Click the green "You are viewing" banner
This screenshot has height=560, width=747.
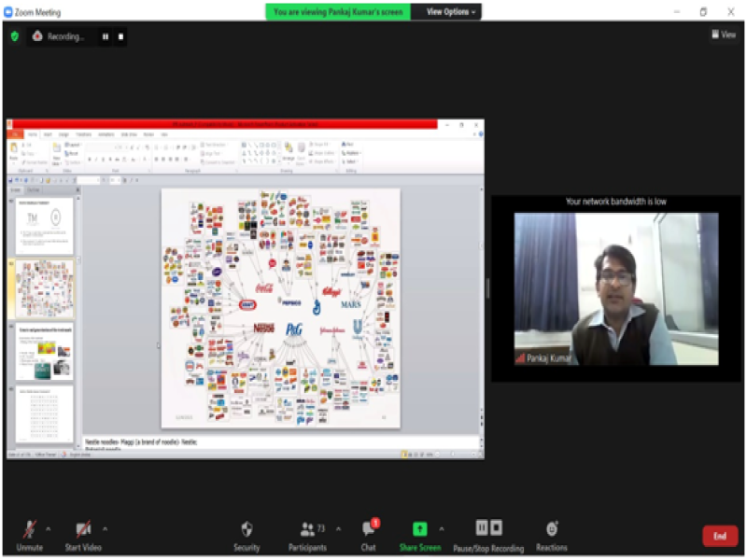pyautogui.click(x=337, y=12)
